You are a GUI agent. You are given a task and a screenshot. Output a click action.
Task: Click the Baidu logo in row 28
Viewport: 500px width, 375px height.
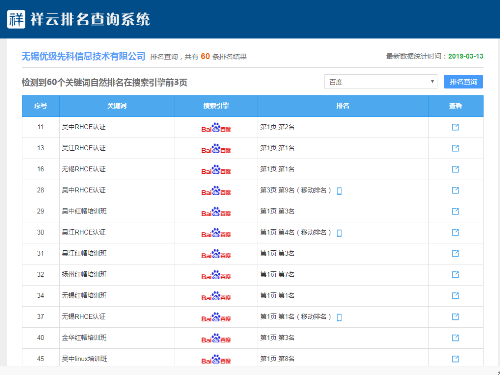(216, 191)
